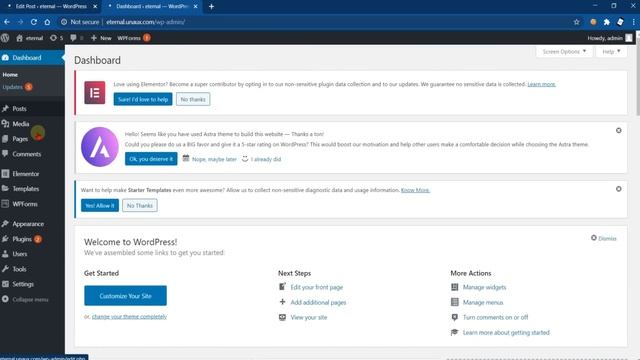Open Templates in the sidebar
Screen dimensions: 640x360
pyautogui.click(x=32, y=189)
